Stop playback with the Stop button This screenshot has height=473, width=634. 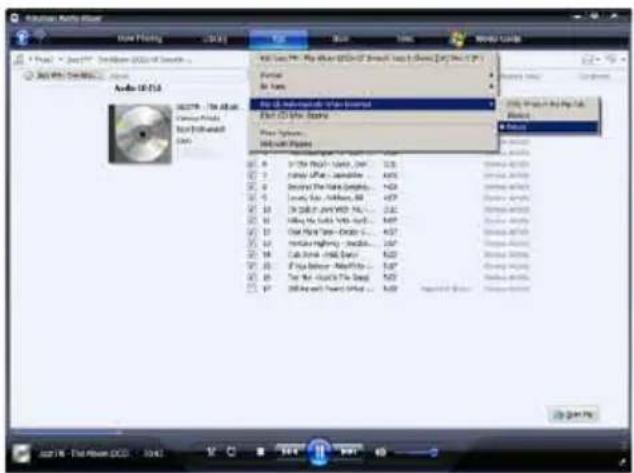(261, 452)
